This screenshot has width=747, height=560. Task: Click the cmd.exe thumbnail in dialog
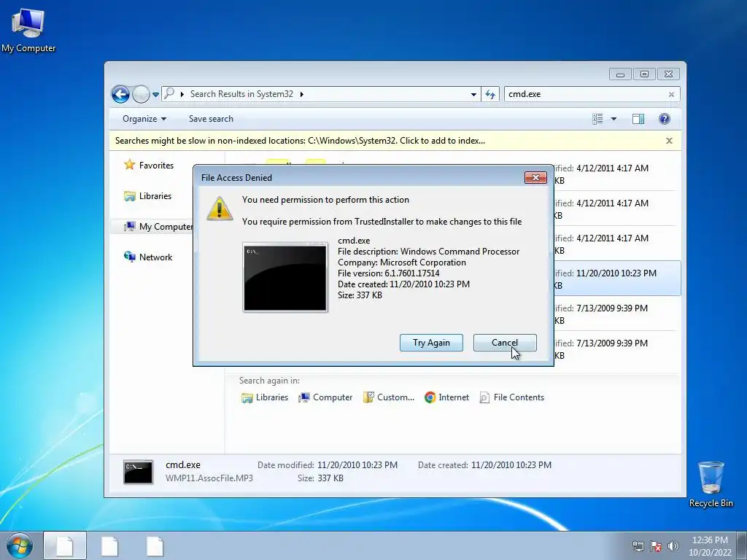point(285,277)
